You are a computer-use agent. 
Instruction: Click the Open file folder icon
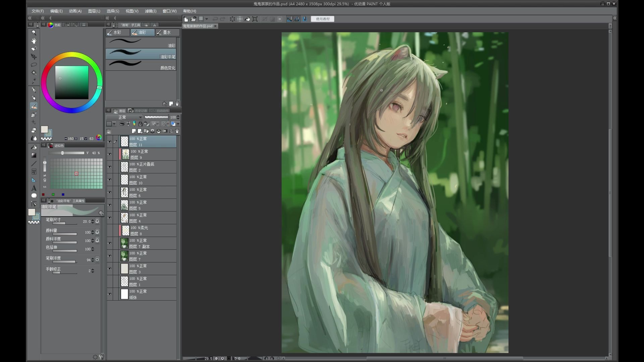194,19
